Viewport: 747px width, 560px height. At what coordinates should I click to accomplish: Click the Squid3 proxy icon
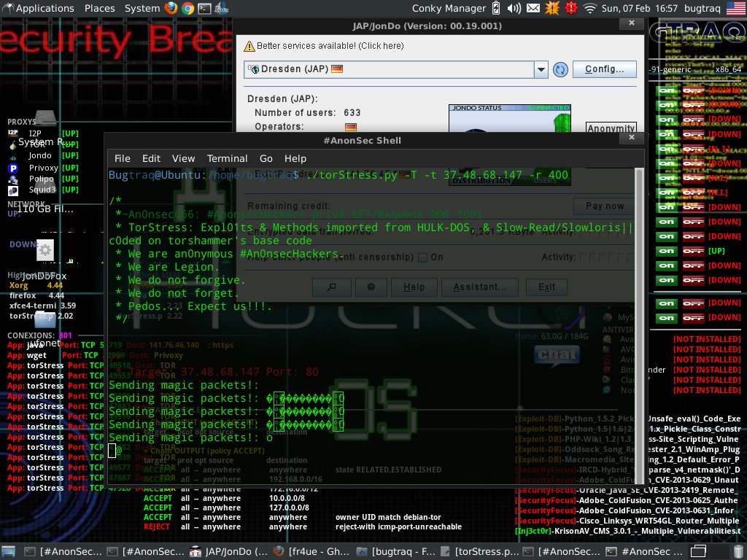click(13, 190)
